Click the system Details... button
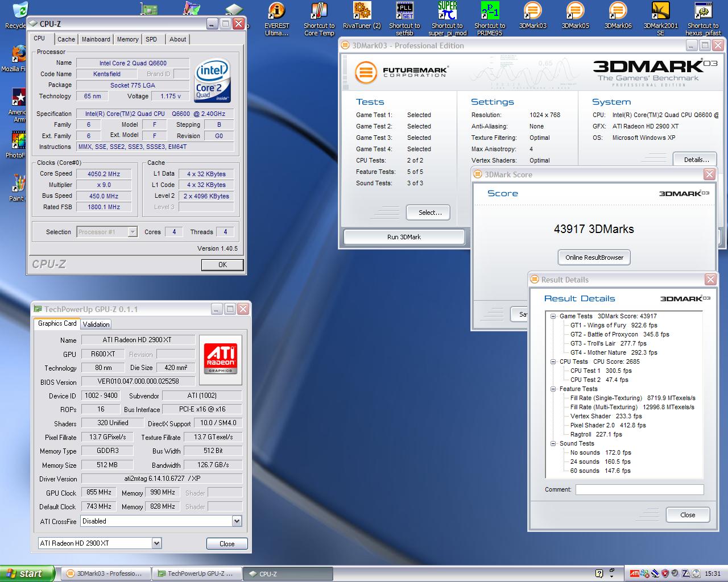The image size is (728, 582). click(696, 160)
